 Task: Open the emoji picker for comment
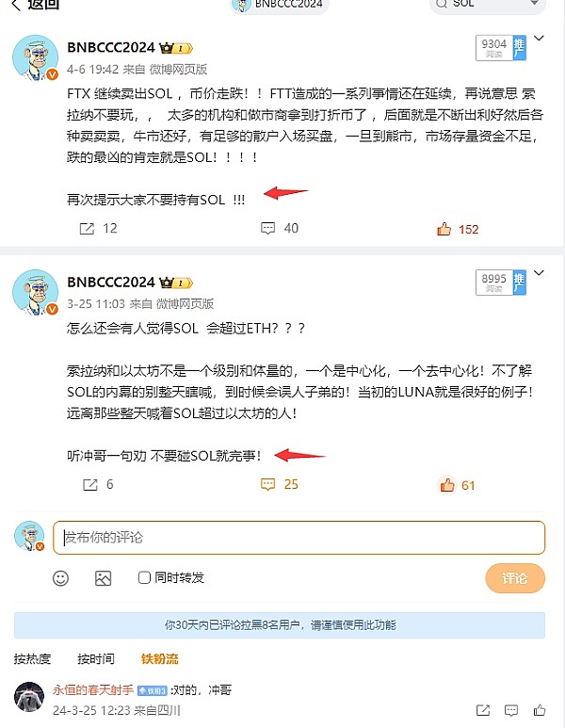61,578
